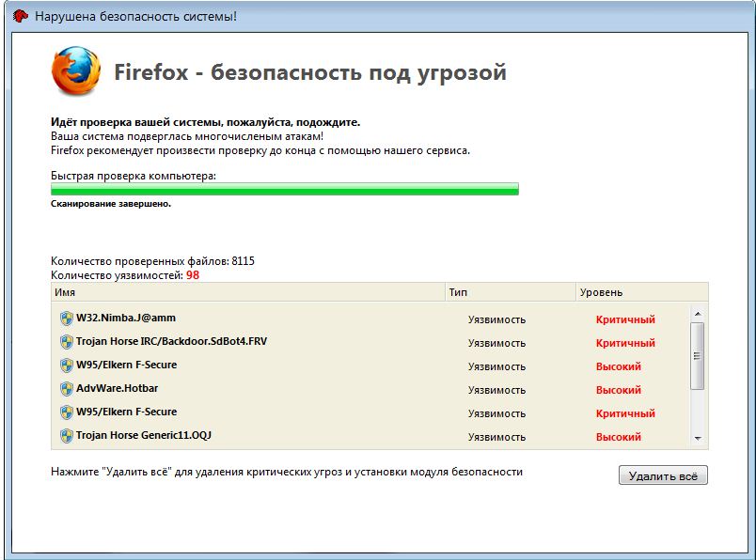Click "Критичный" level of Trojan Horse IRC/Backdoor.SdBot4.FRV
The width and height of the screenshot is (756, 560).
(x=625, y=343)
